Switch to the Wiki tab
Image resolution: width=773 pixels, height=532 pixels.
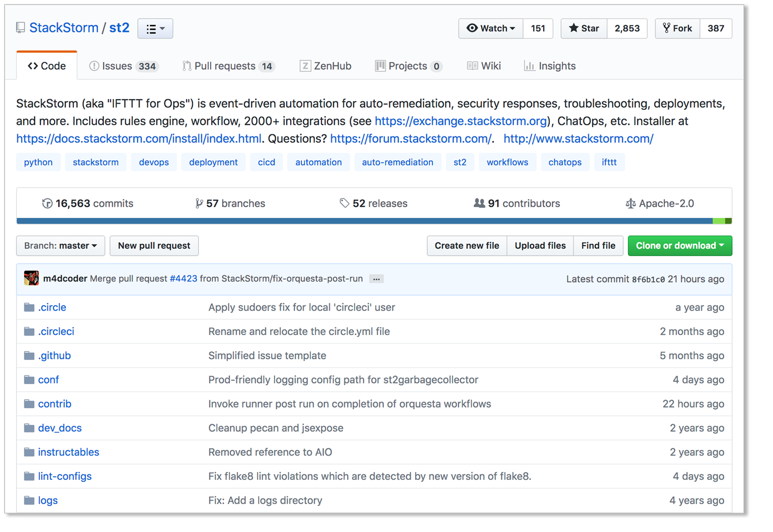pyautogui.click(x=484, y=66)
